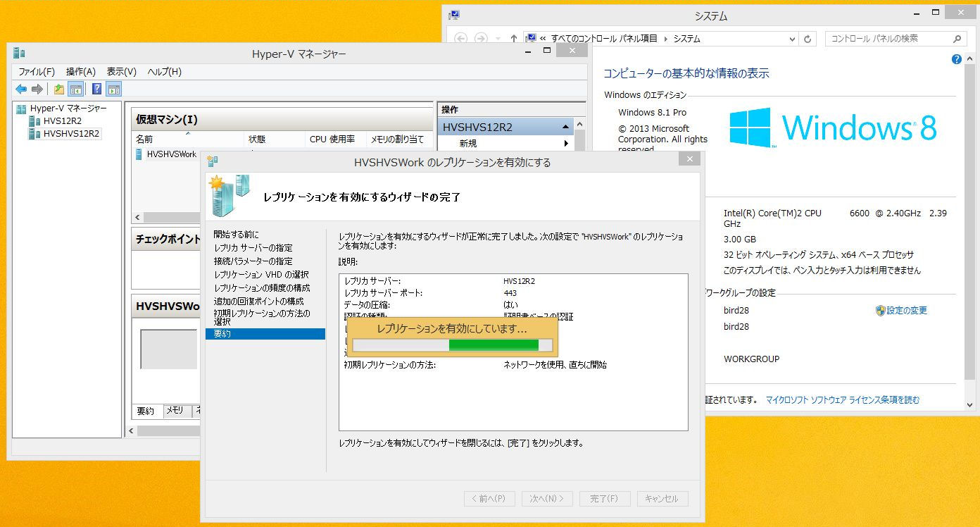This screenshot has width=980, height=527.
Task: Click the System window vertical scrollbar down arrow
Action: pyautogui.click(x=970, y=405)
